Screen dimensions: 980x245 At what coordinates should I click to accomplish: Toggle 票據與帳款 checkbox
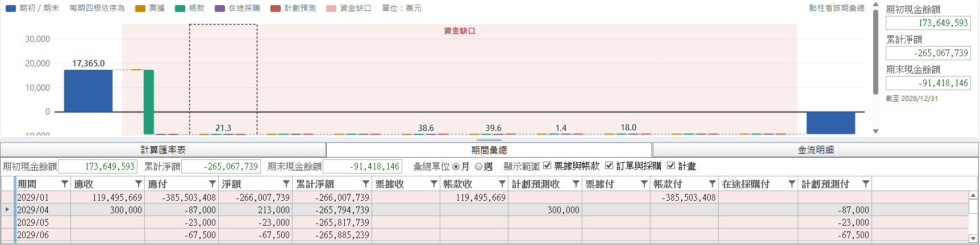coord(547,166)
